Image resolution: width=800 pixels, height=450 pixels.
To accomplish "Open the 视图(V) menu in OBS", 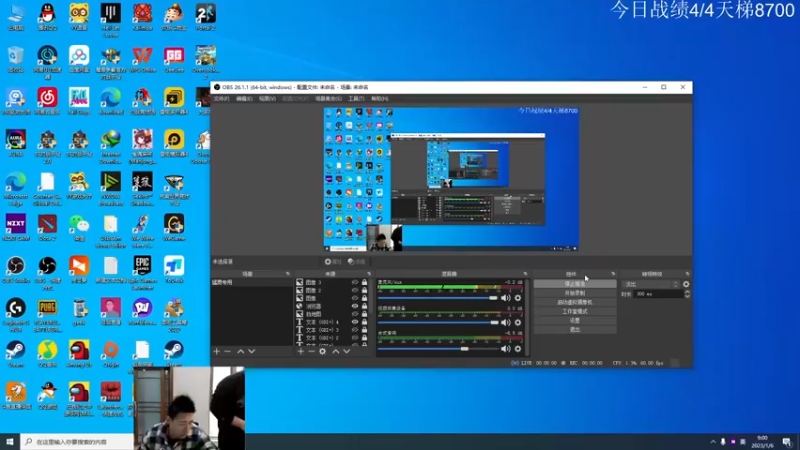I will [x=267, y=98].
